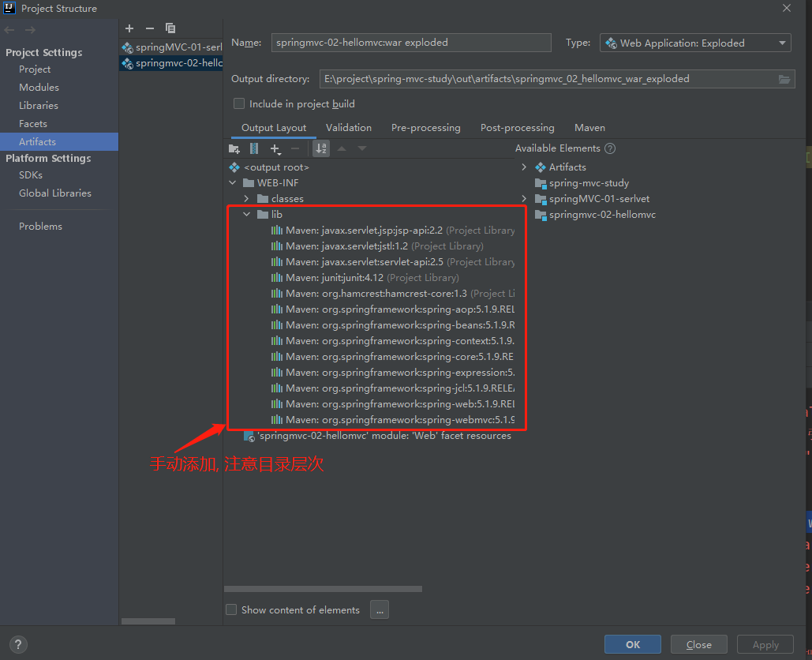Screen dimensions: 812x660
Task: Open the Add Copy Of plus dropdown
Action: (x=275, y=149)
